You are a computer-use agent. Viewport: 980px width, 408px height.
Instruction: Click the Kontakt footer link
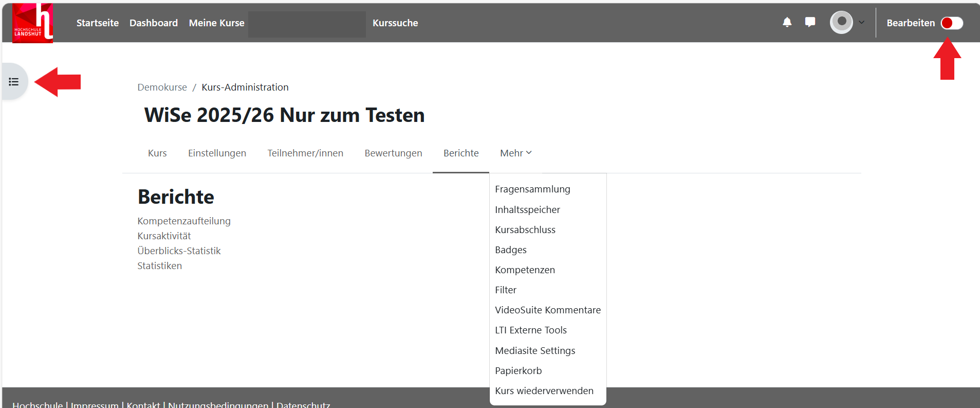pyautogui.click(x=143, y=404)
